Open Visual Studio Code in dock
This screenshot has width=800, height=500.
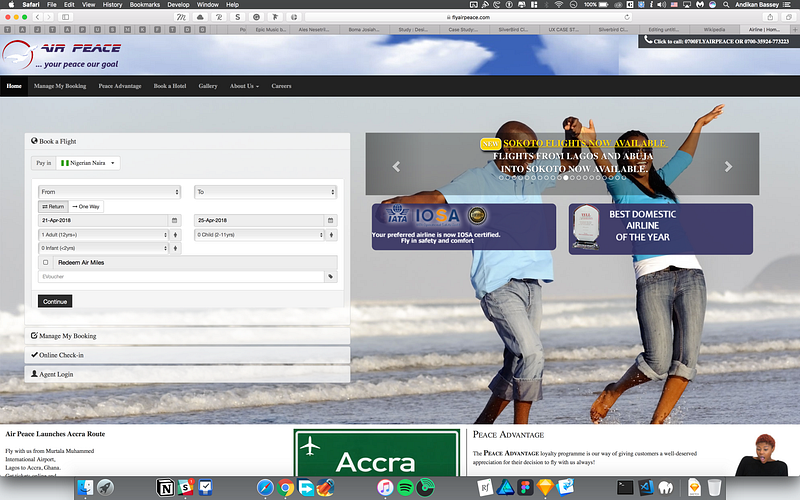[x=645, y=488]
